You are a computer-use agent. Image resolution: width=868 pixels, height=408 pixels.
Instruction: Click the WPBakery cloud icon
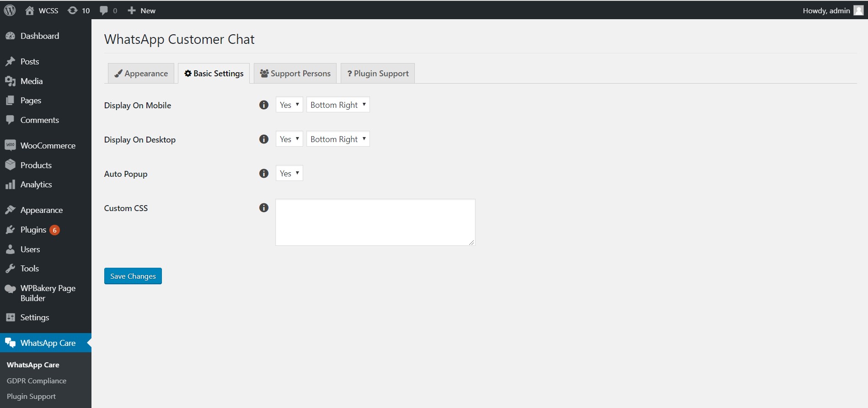(x=10, y=289)
